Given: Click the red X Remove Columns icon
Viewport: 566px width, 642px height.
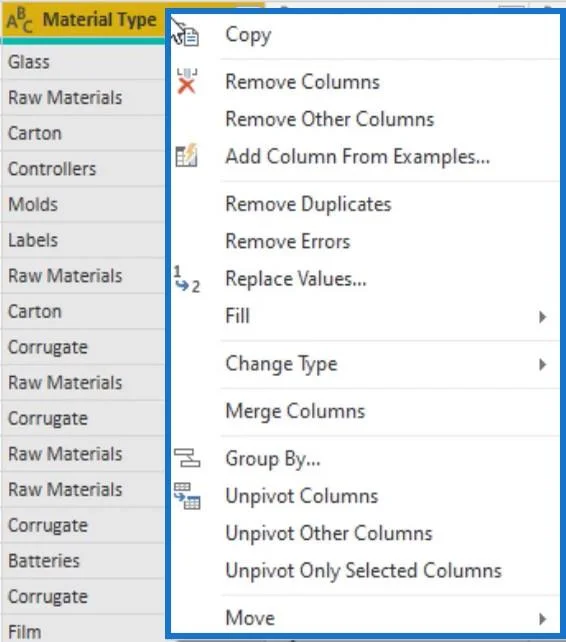Looking at the screenshot, I should [x=187, y=81].
